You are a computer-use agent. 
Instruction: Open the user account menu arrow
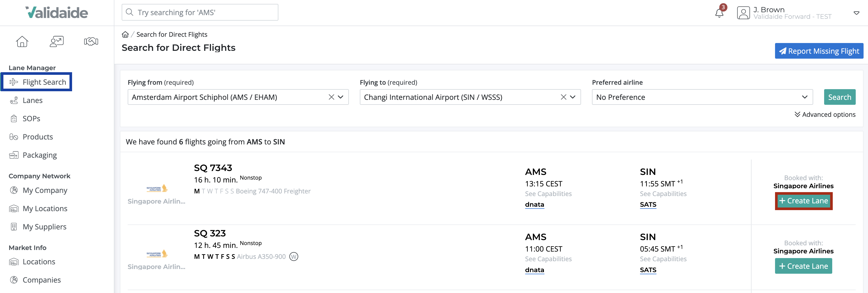[x=856, y=13]
